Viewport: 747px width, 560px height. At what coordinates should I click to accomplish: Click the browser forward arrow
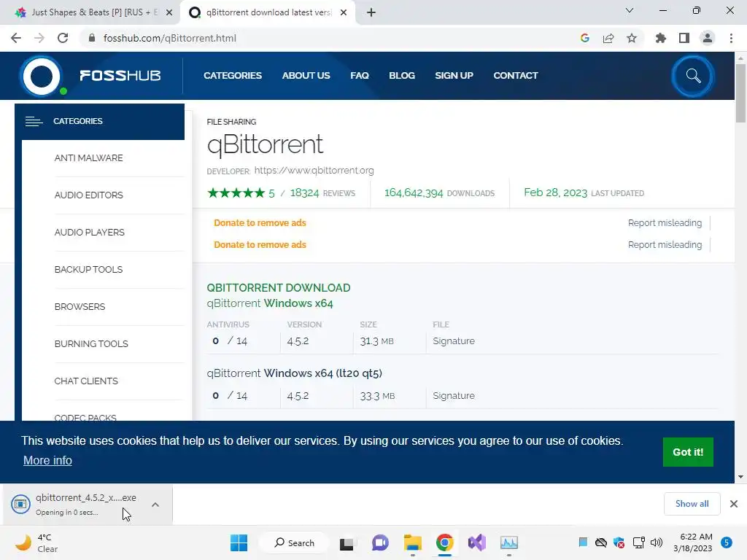39,38
